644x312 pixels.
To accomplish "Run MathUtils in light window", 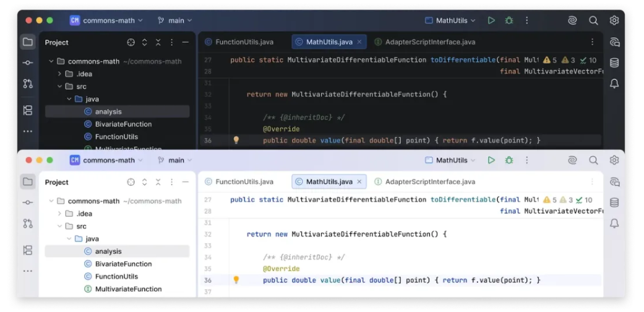I will 491,160.
